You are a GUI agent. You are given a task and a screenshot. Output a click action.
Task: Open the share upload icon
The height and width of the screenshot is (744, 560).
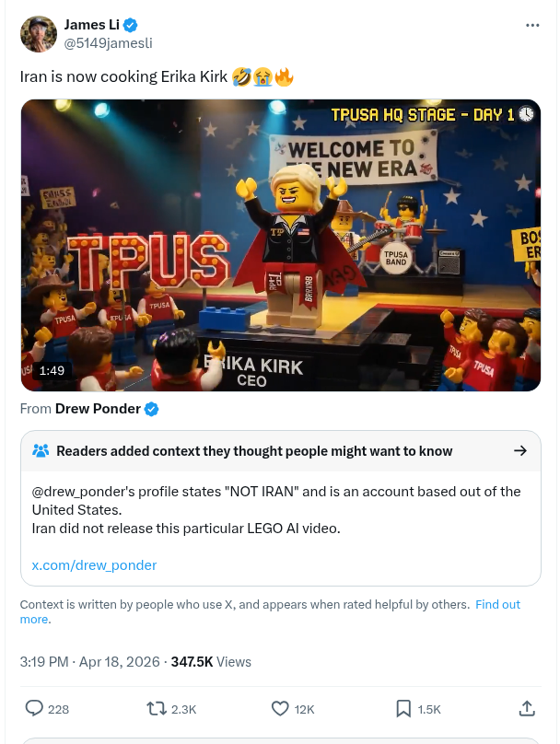527,708
